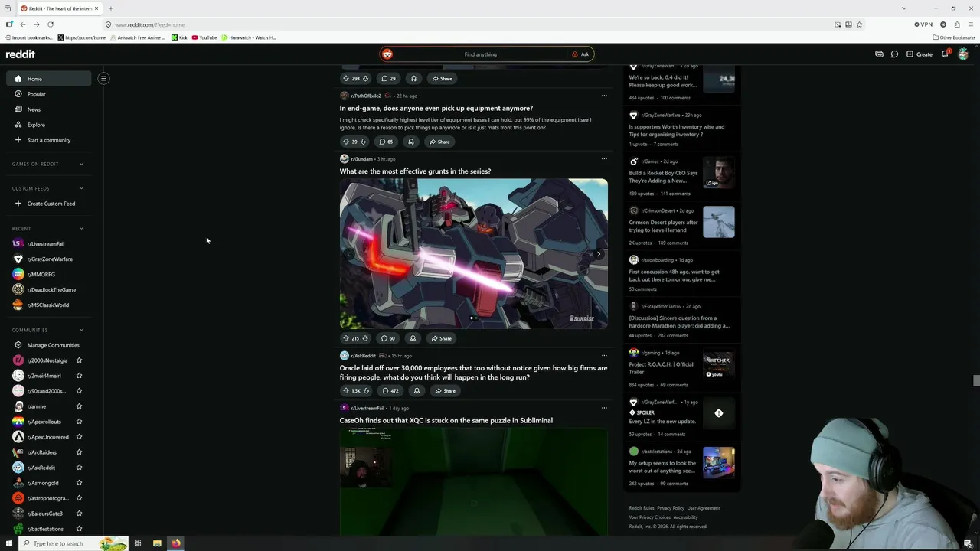Collapse the Recent section

point(81,228)
